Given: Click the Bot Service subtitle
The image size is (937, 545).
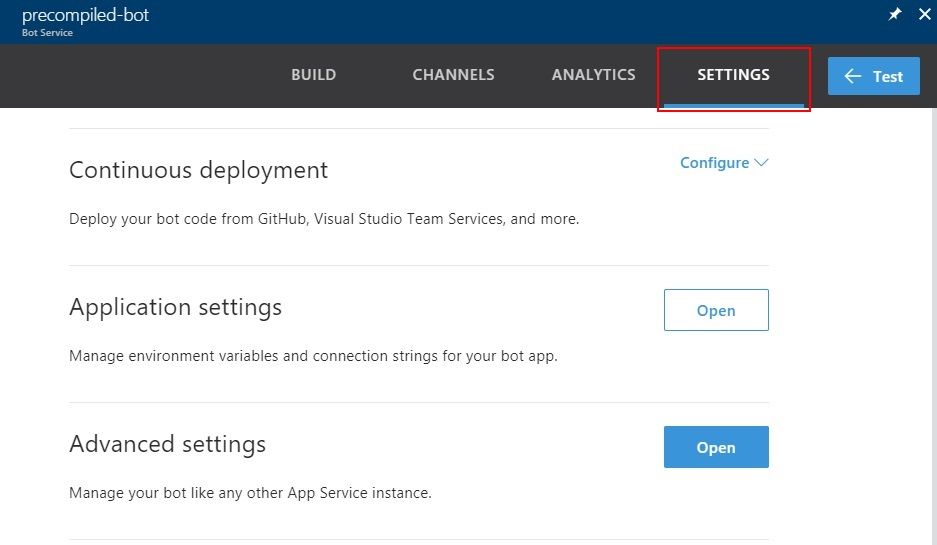Looking at the screenshot, I should (x=47, y=33).
